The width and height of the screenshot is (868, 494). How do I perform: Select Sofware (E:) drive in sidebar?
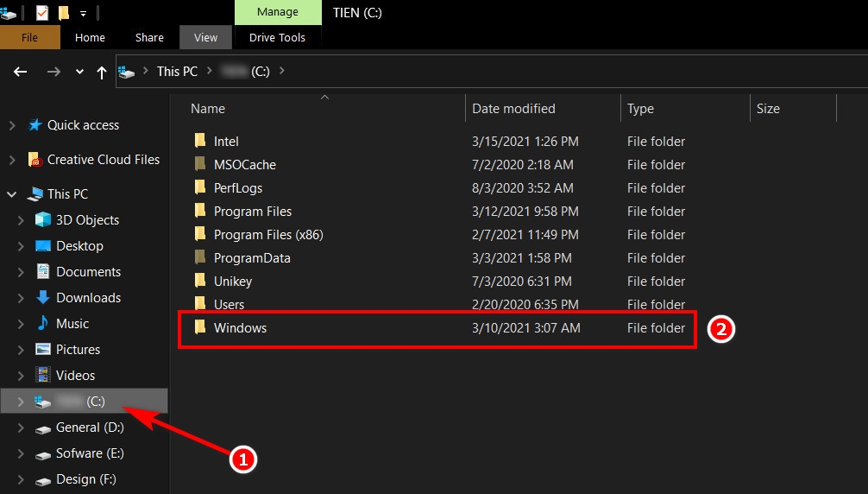pyautogui.click(x=90, y=453)
